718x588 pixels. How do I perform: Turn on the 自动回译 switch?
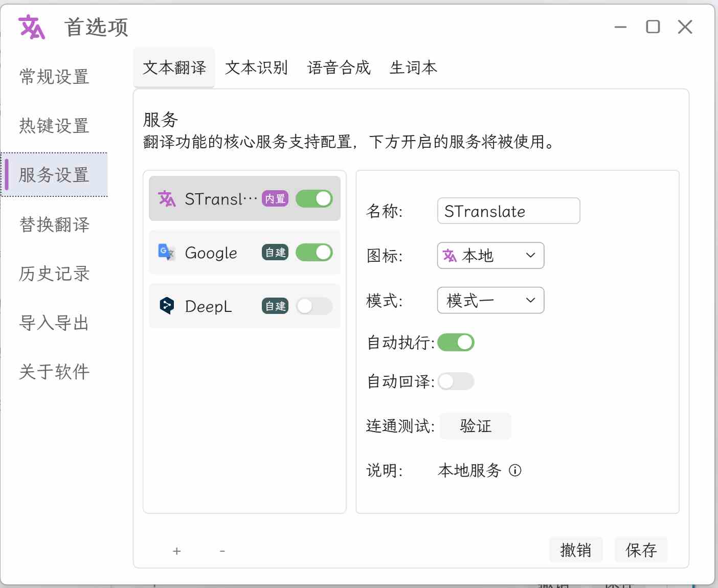(x=456, y=381)
